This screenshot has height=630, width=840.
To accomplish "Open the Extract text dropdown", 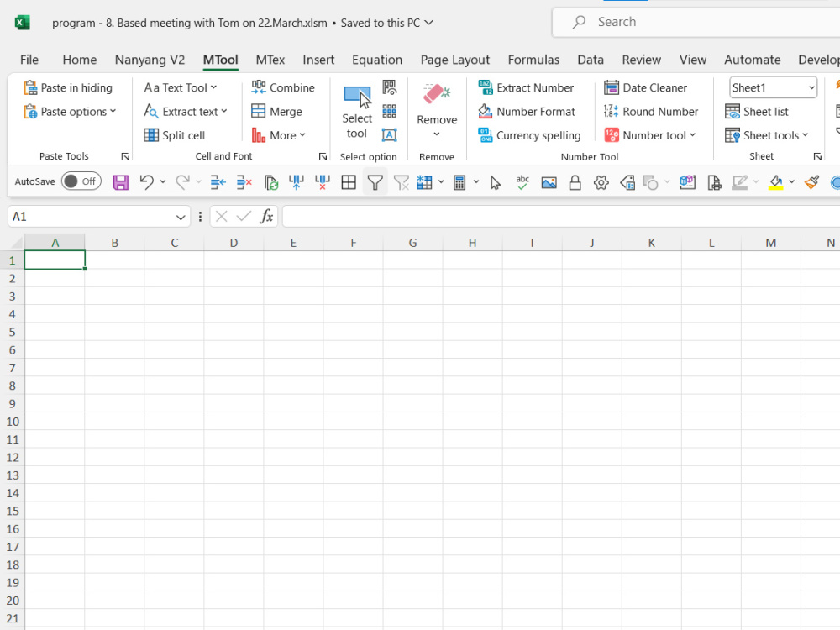I will [x=186, y=112].
